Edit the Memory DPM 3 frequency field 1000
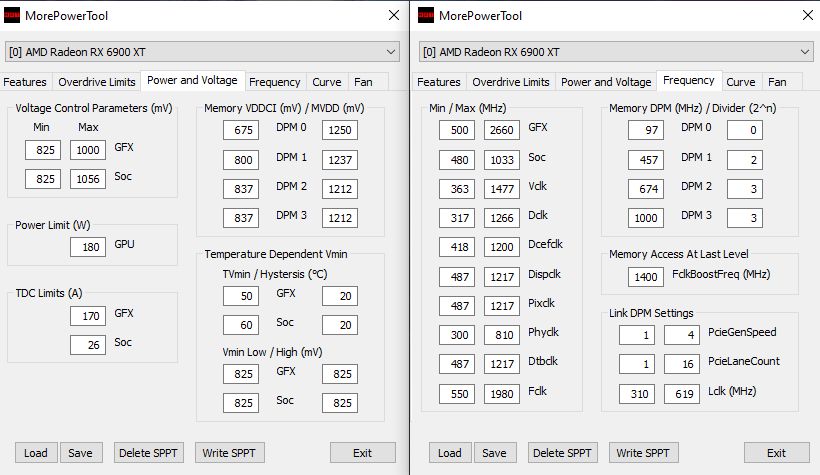This screenshot has width=820, height=475. (646, 218)
